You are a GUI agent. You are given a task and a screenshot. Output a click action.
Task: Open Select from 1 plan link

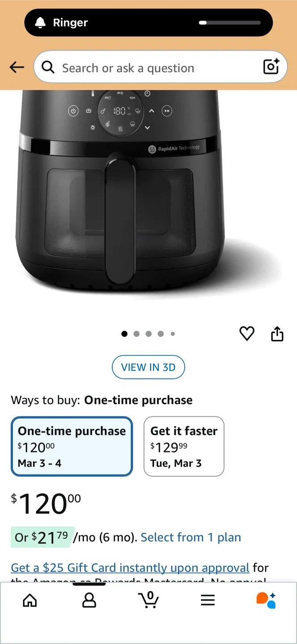click(191, 537)
